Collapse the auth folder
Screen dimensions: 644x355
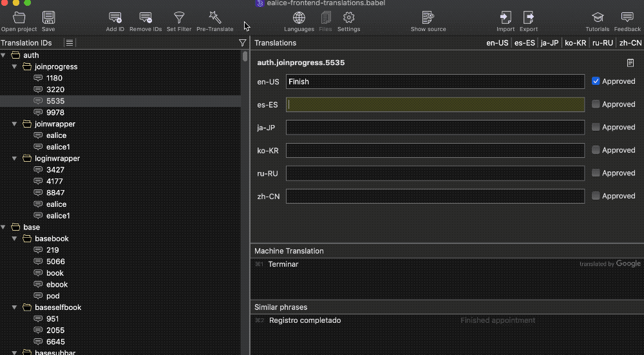(3, 55)
